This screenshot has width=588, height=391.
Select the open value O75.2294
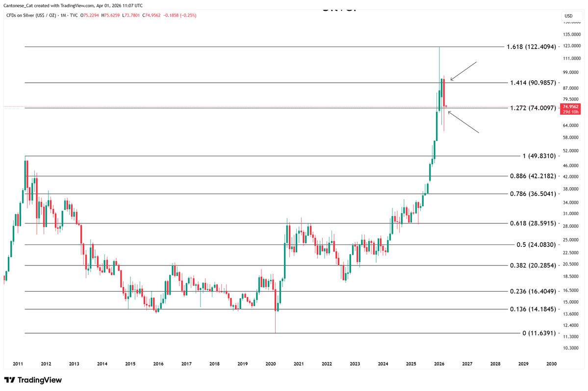[x=90, y=15]
